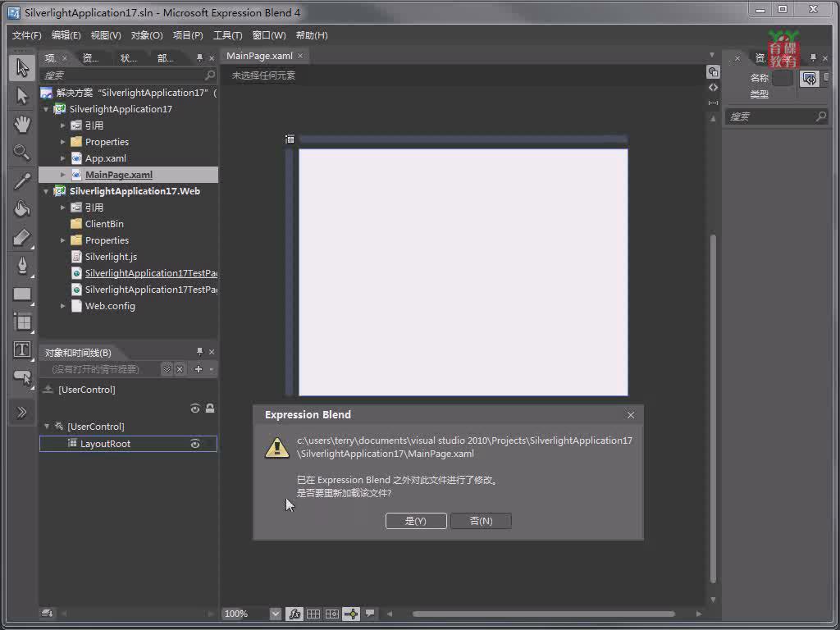Toggle rendering of effects (fx) button

coord(294,614)
